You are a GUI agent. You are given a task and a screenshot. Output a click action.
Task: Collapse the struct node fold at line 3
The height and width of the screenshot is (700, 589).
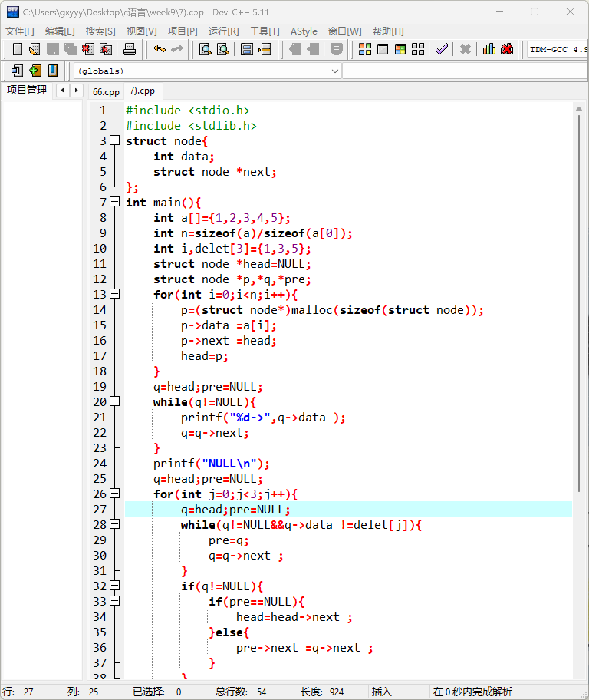115,140
